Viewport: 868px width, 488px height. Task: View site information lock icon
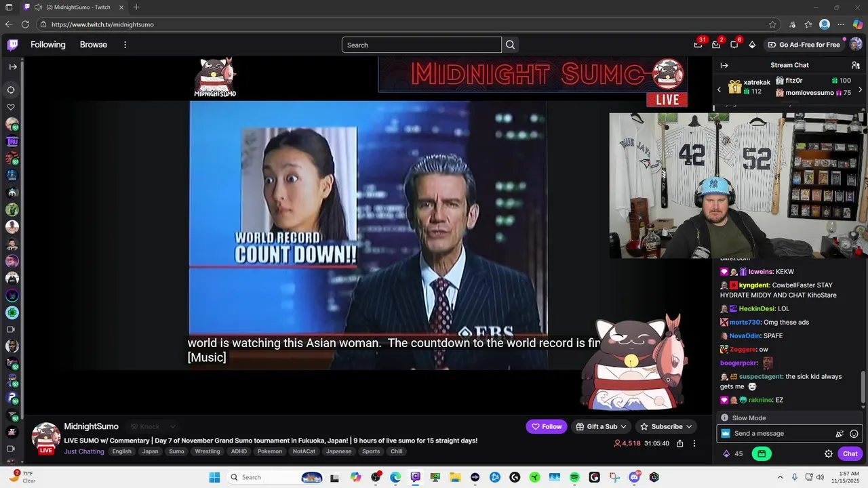pyautogui.click(x=43, y=24)
